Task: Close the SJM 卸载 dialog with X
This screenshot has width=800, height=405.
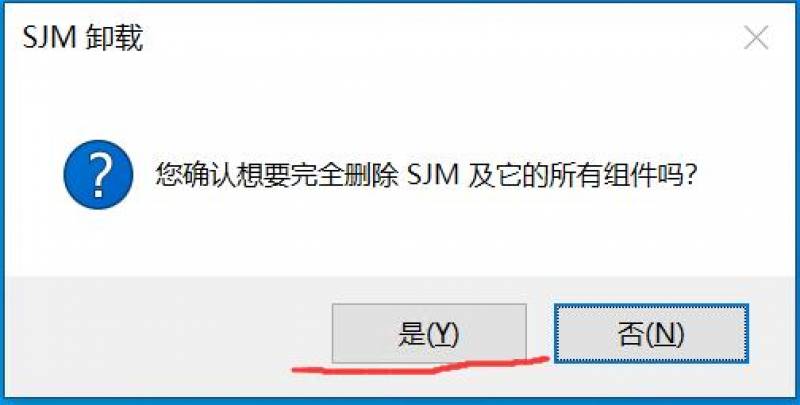Action: (756, 38)
